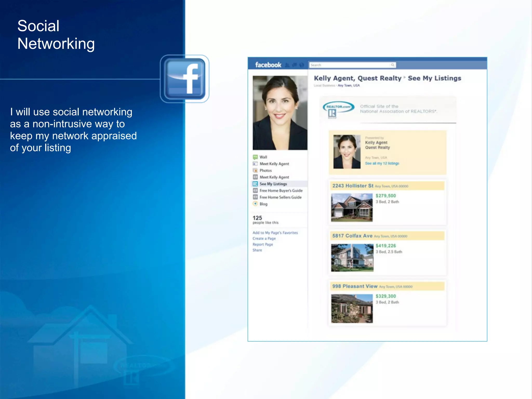The width and height of the screenshot is (532, 399).
Task: Click 'Official Site of the National Association' text
Action: (398, 109)
